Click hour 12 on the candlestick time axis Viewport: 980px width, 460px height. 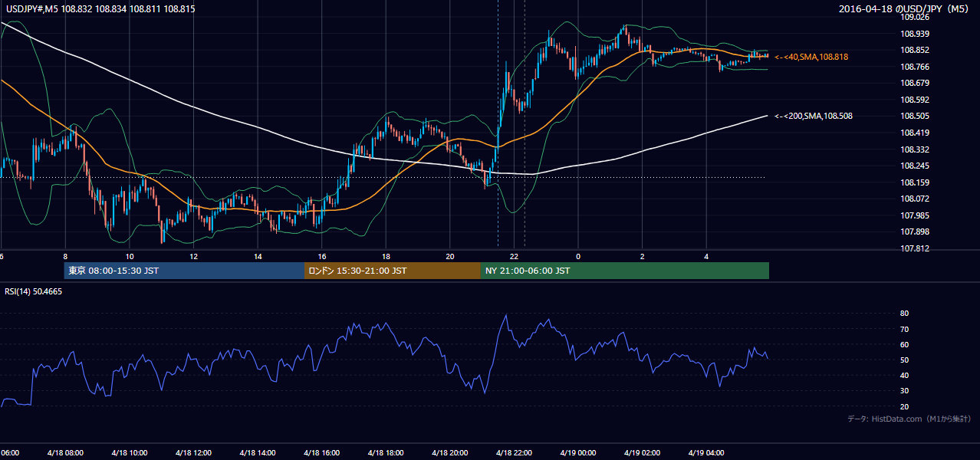[194, 256]
